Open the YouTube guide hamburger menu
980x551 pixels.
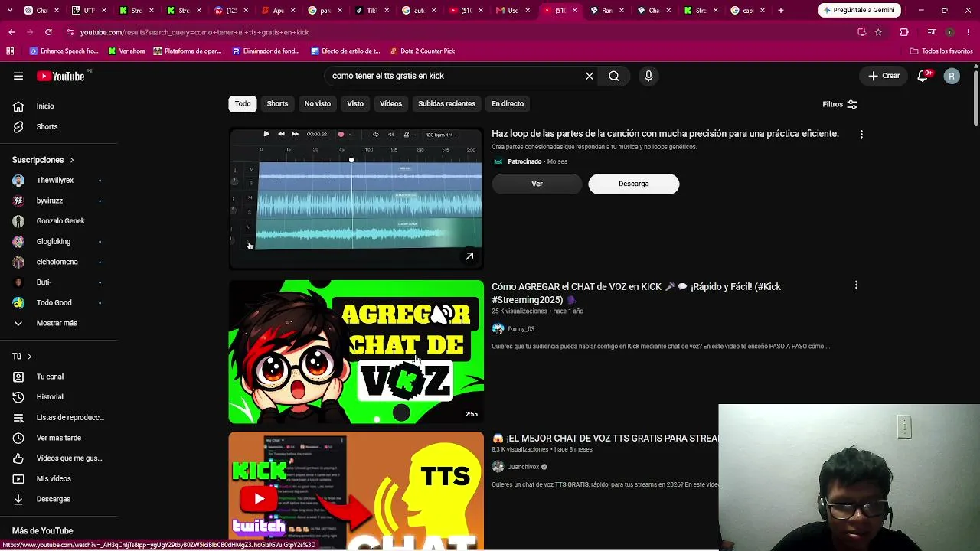18,76
